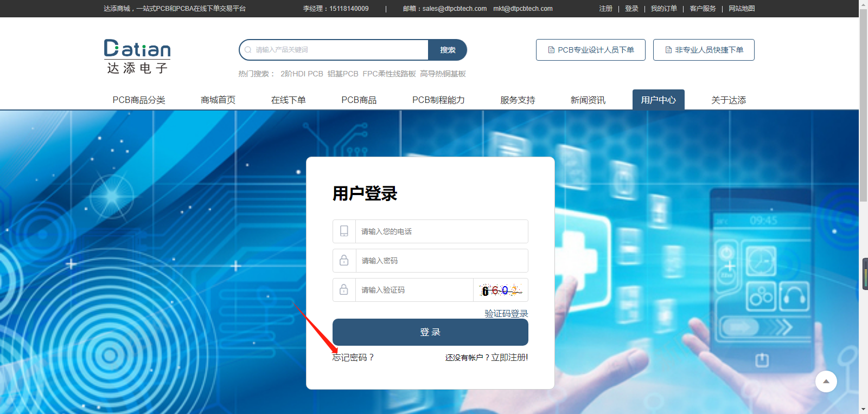Open PCB专业设计人员下单 ordering
The image size is (868, 414).
591,50
